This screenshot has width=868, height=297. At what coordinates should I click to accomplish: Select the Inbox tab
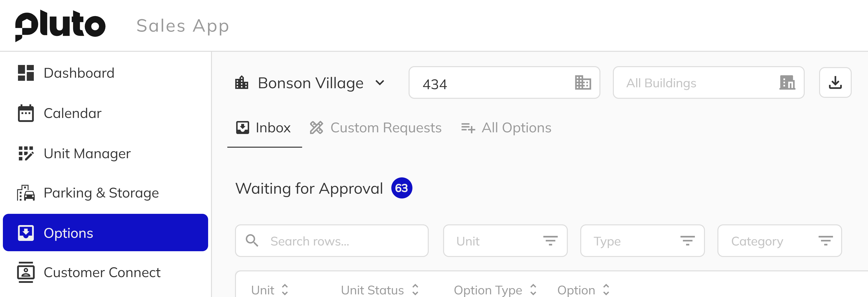point(265,128)
